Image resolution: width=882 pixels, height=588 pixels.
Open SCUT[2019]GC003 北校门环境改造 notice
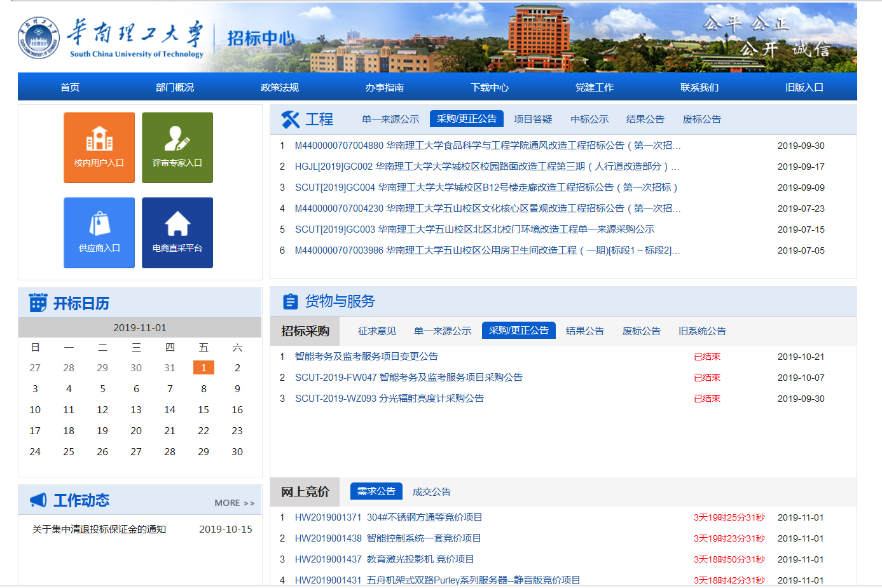tap(474, 229)
